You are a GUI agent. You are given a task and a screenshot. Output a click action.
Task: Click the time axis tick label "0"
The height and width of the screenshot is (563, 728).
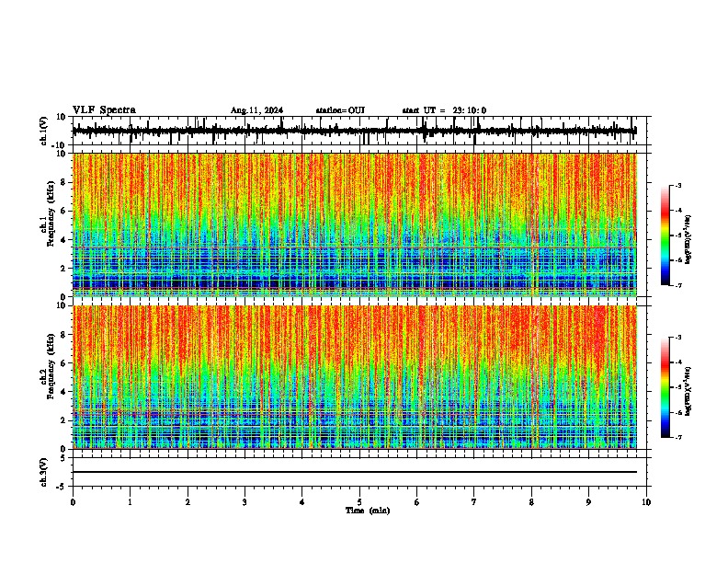click(x=73, y=502)
